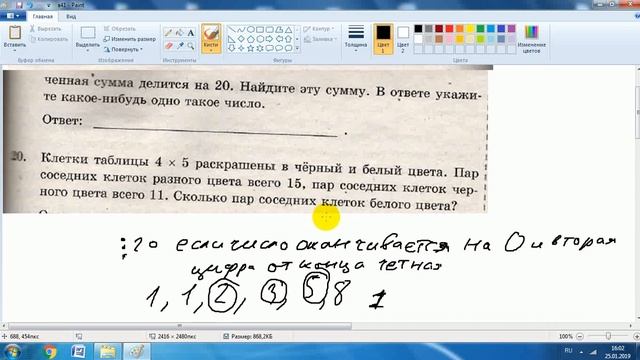Select the Magnifier tool
This screenshot has height=360, width=640.
click(x=191, y=46)
